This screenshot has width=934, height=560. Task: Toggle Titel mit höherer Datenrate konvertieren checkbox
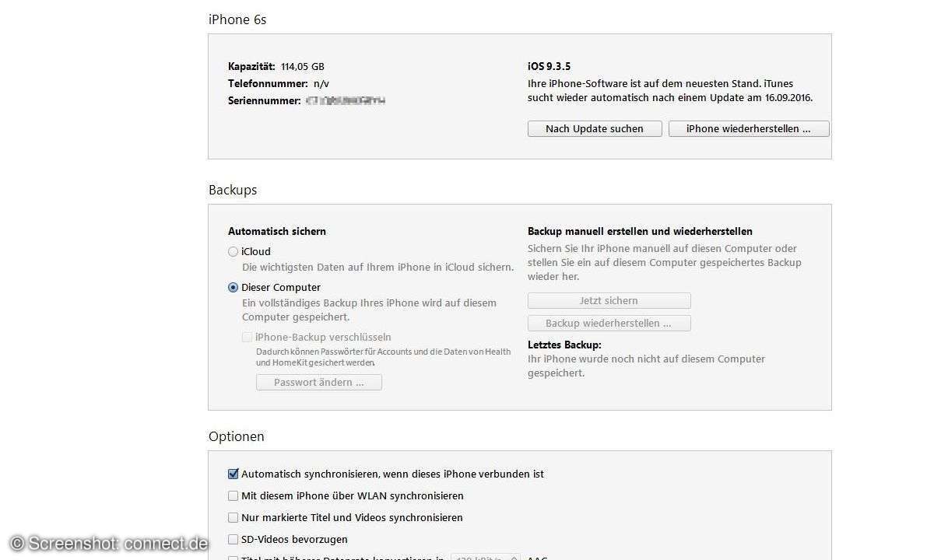pyautogui.click(x=233, y=558)
